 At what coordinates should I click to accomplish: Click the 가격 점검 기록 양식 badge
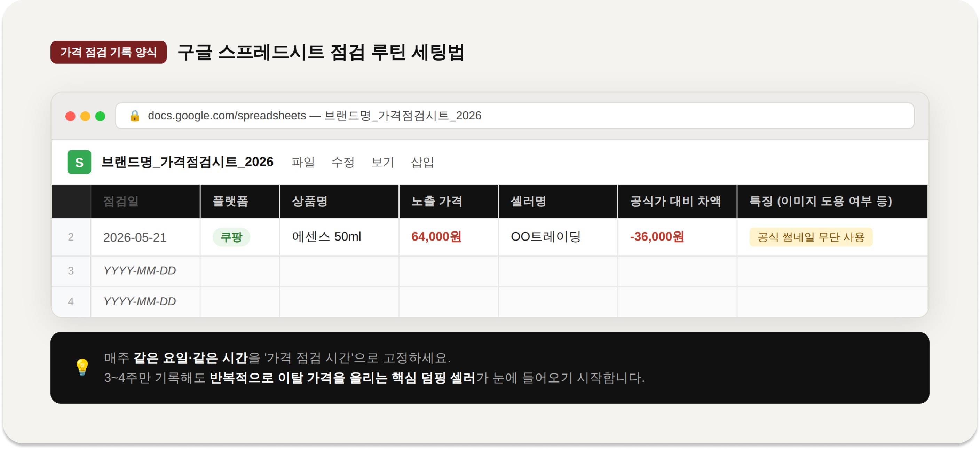109,52
